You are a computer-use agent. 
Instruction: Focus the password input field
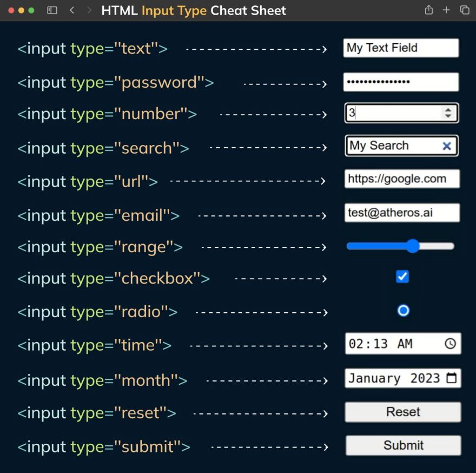pos(401,82)
